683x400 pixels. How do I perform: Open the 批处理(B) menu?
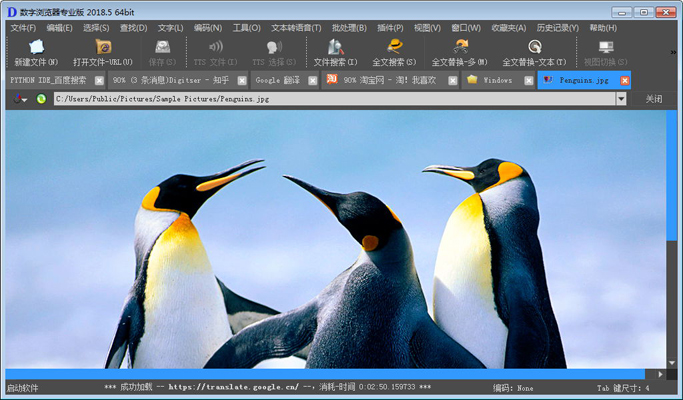tap(349, 28)
